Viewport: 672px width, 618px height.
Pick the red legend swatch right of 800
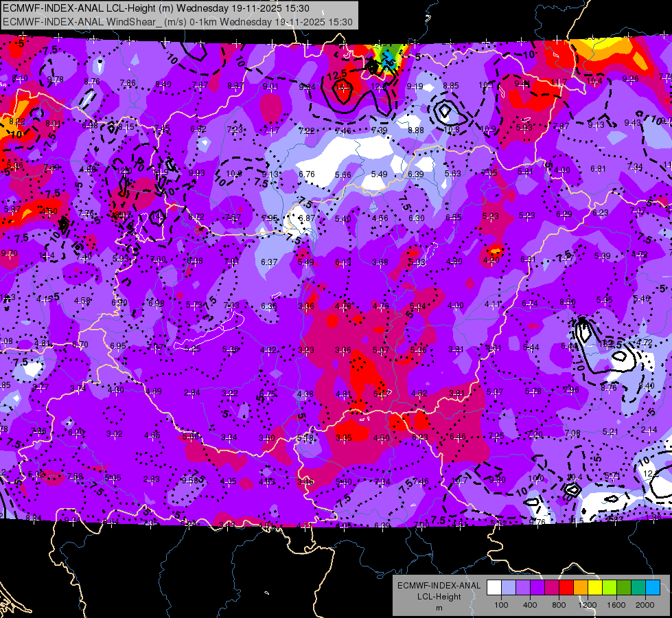(x=566, y=588)
